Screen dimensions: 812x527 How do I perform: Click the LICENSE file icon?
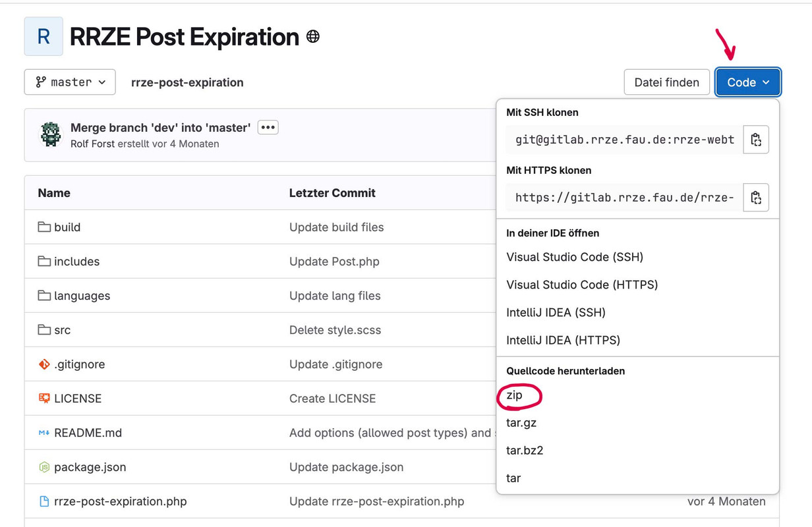[x=44, y=399]
